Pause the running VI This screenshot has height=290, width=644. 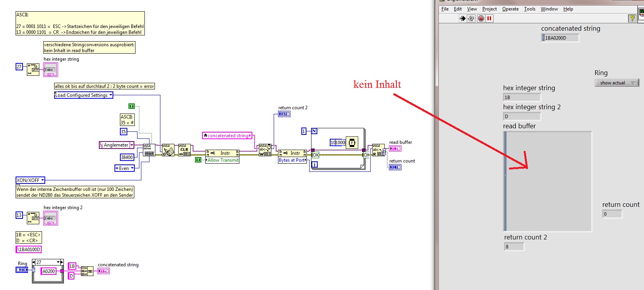489,18
